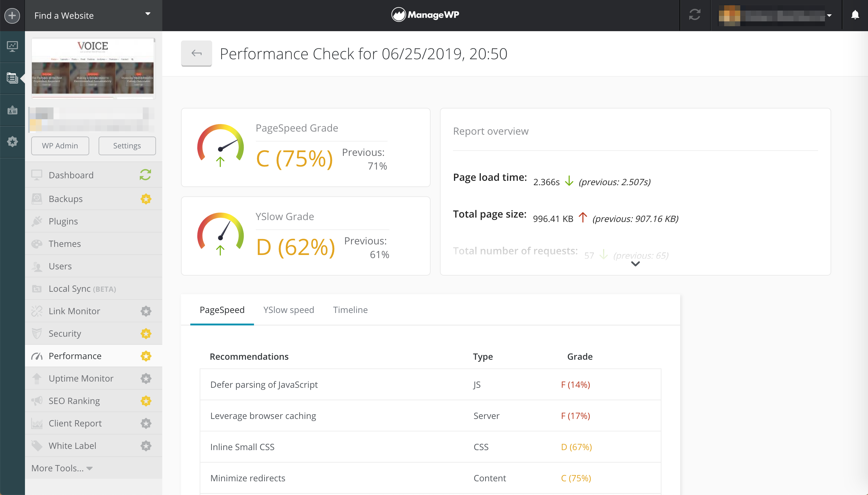The width and height of the screenshot is (868, 495).
Task: Click the Link Monitor icon in sidebar
Action: coord(37,311)
